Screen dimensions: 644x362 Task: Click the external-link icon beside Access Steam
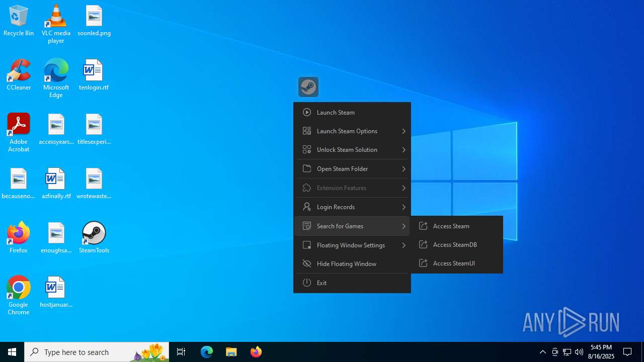tap(423, 226)
